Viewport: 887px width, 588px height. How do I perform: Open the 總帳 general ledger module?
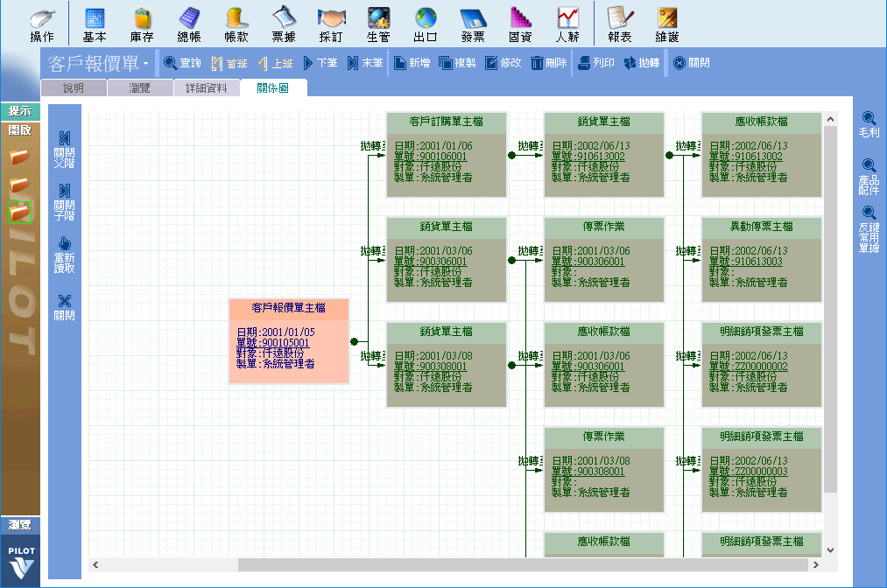click(x=189, y=24)
